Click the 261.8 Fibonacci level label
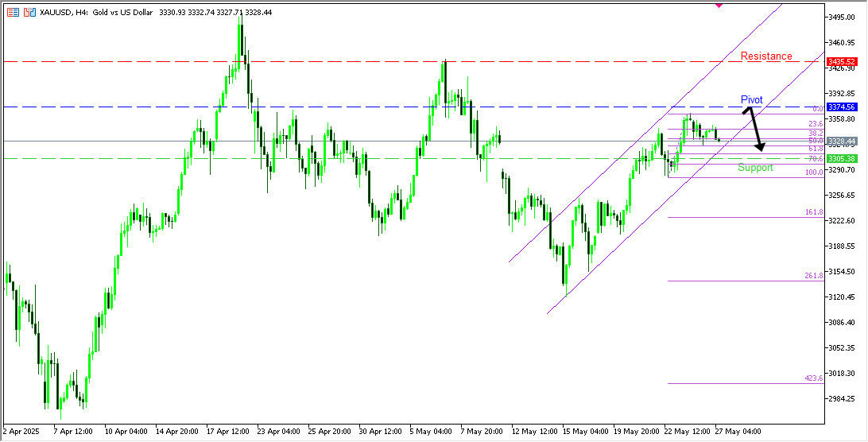This screenshot has height=442, width=868. [x=813, y=276]
